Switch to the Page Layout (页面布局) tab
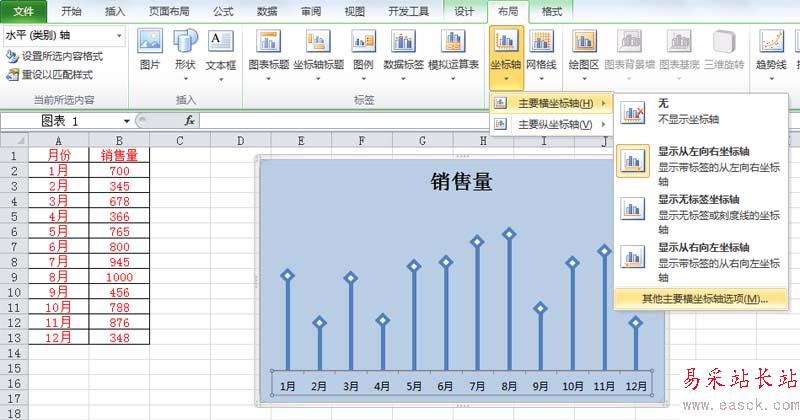Viewport: 800px width, 420px height. pos(169,11)
